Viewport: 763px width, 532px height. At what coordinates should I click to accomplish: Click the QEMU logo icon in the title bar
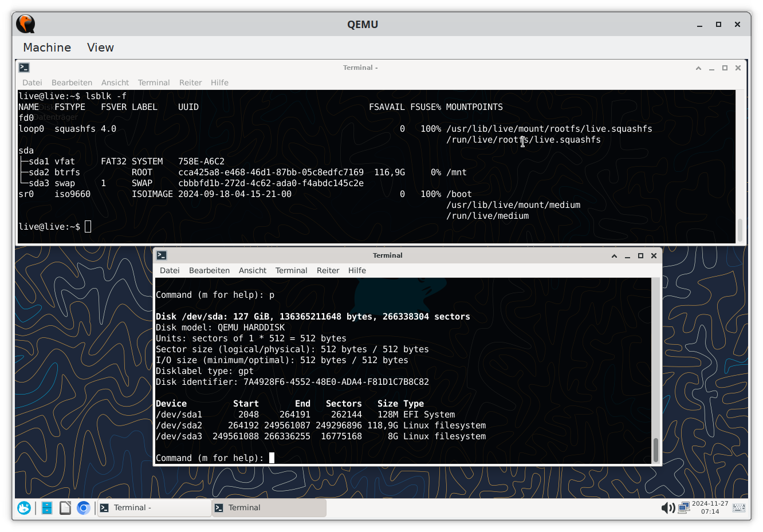click(26, 24)
